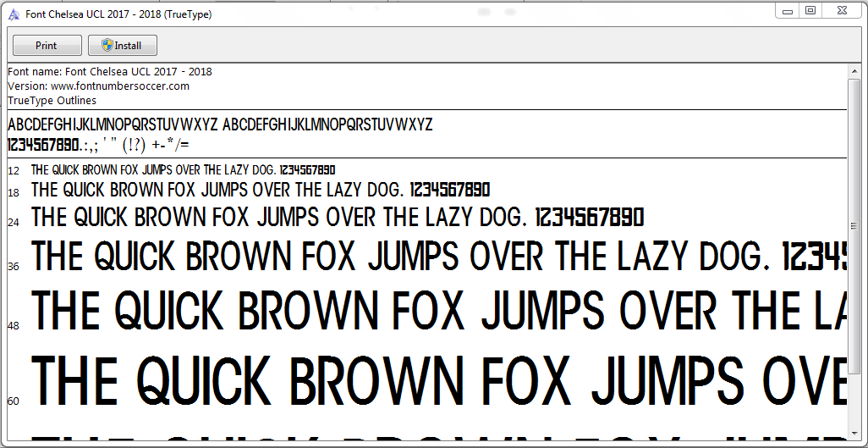Click the size 12 label
This screenshot has height=448, width=868.
coord(14,171)
